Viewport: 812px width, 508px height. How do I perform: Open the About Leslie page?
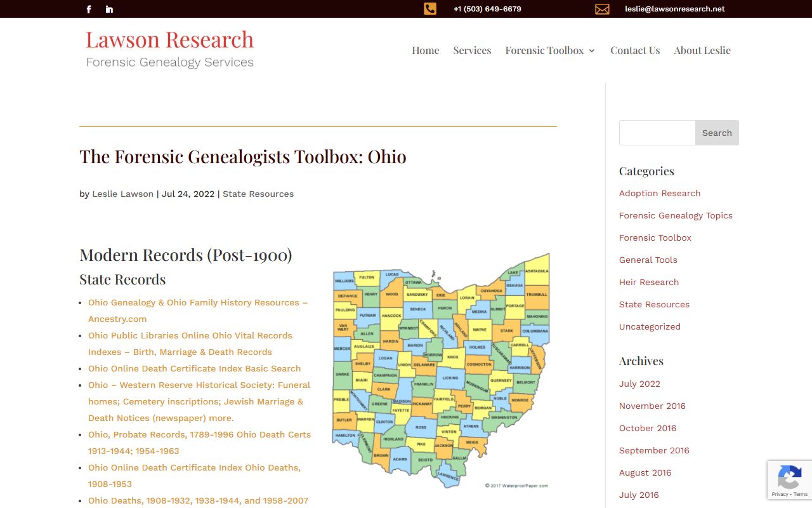pos(702,50)
